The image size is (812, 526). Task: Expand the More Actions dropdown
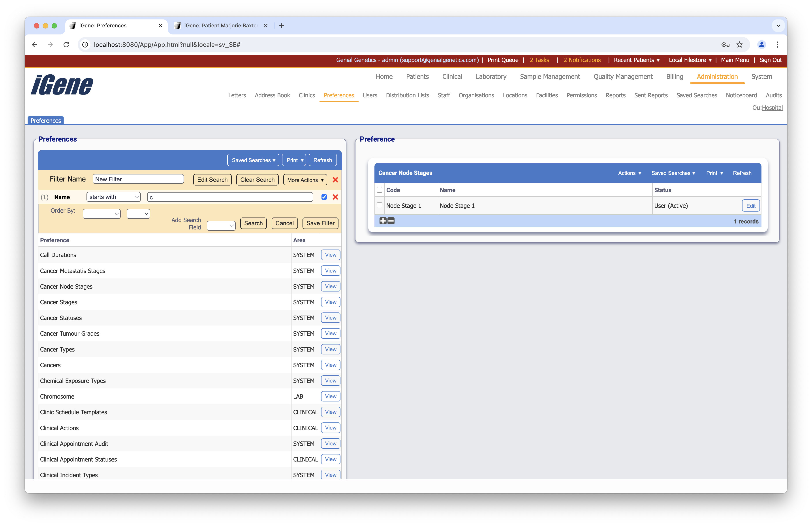[x=305, y=180]
